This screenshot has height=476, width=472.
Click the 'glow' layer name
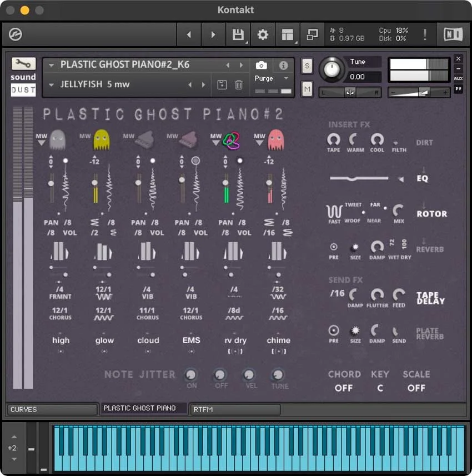point(104,340)
